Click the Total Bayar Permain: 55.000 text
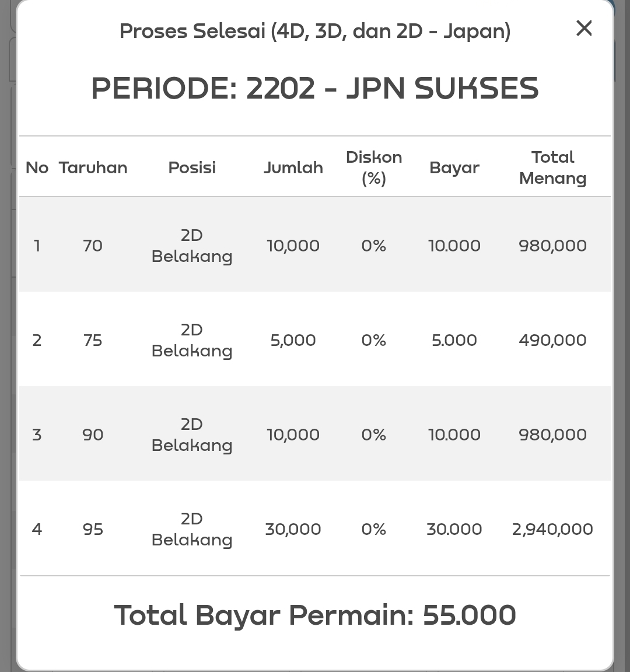Image resolution: width=630 pixels, height=672 pixels. (315, 615)
